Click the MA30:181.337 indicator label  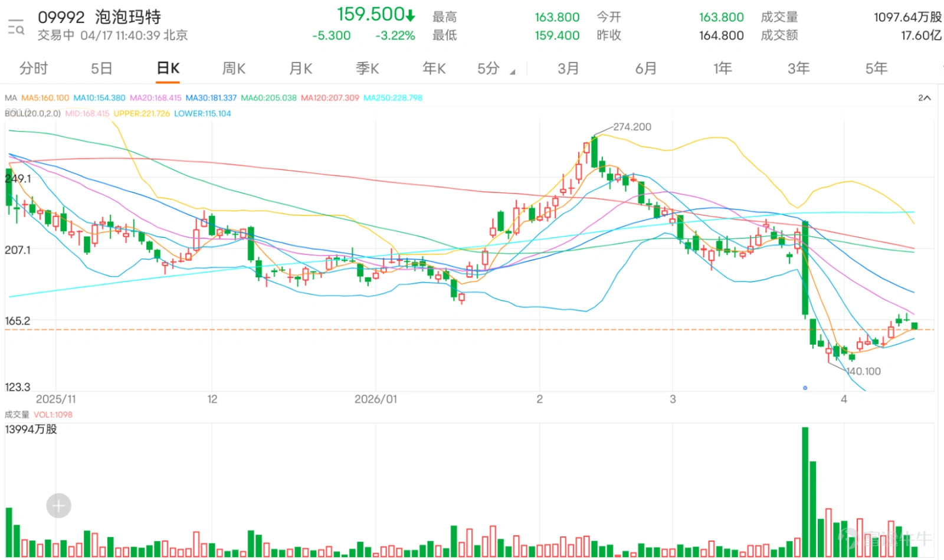point(211,98)
